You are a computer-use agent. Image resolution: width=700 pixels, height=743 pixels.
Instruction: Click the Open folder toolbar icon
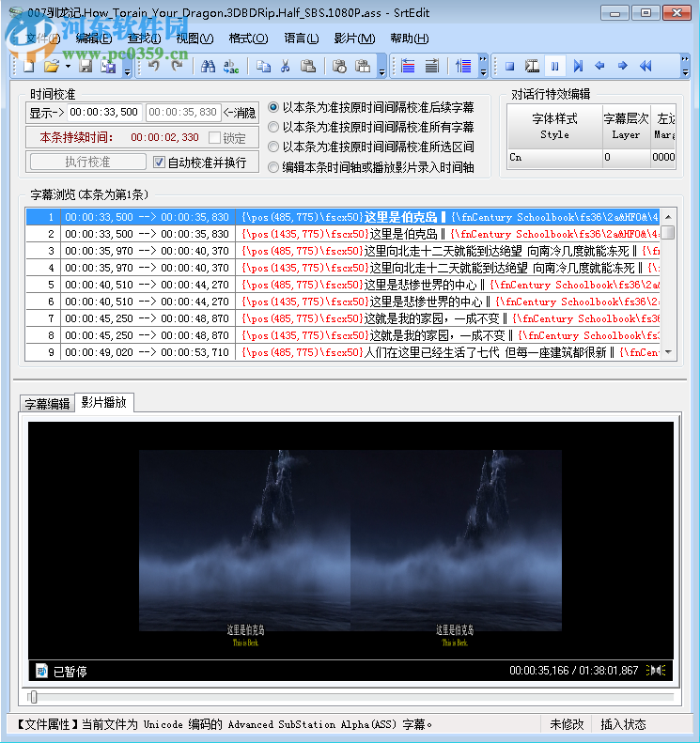click(51, 66)
